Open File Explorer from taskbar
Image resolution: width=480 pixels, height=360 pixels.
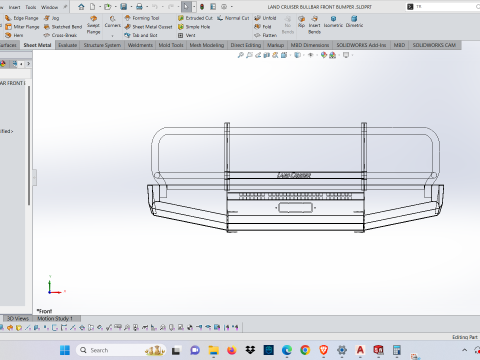213,350
